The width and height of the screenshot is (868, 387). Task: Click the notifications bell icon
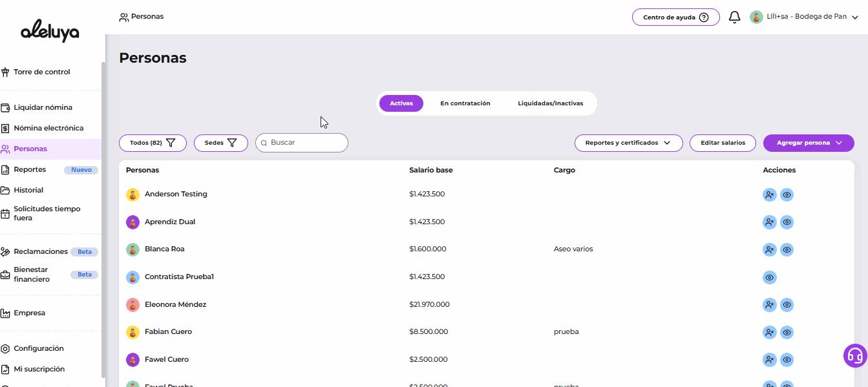734,17
